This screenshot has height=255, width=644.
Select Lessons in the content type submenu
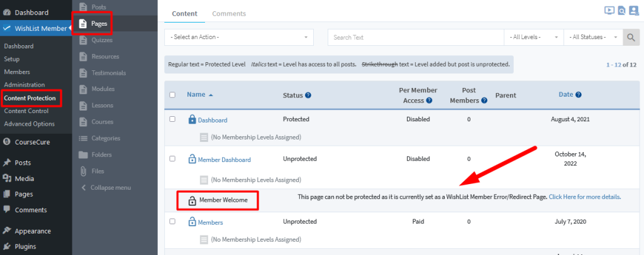click(x=103, y=105)
